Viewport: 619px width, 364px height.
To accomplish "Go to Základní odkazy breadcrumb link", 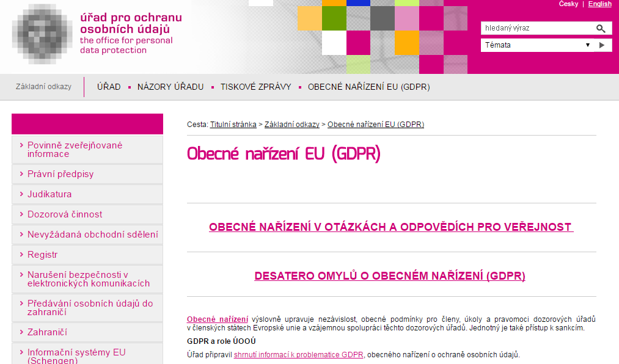I will click(x=291, y=124).
